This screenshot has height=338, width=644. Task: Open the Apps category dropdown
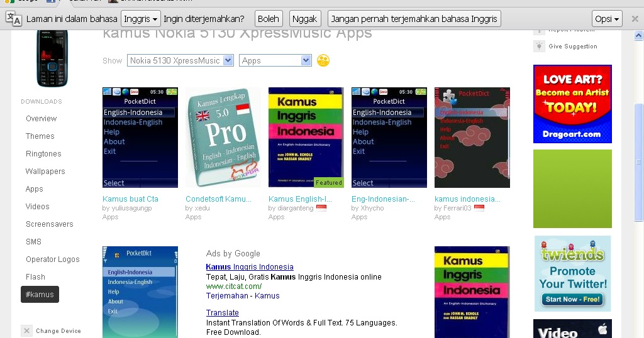(x=275, y=60)
